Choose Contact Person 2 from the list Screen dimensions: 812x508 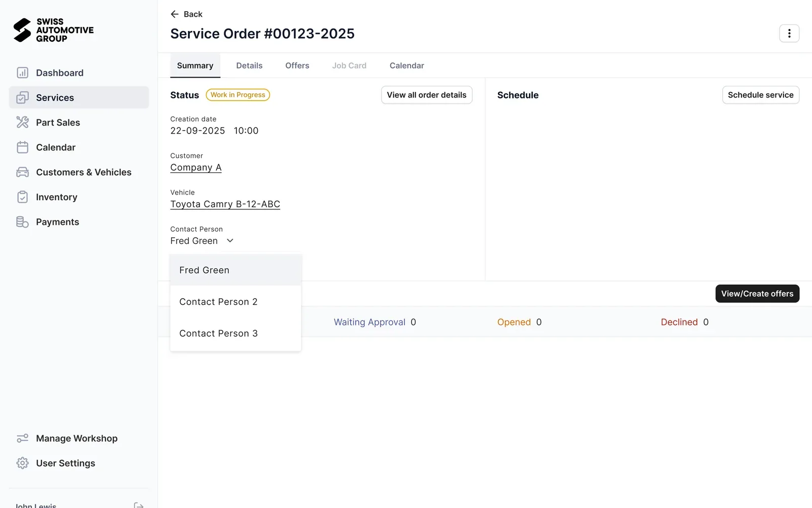pos(235,302)
